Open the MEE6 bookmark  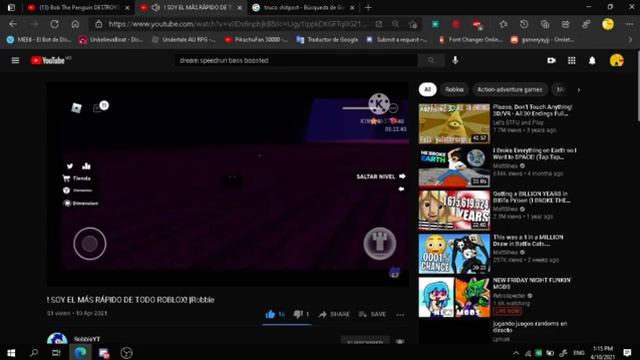[x=39, y=40]
